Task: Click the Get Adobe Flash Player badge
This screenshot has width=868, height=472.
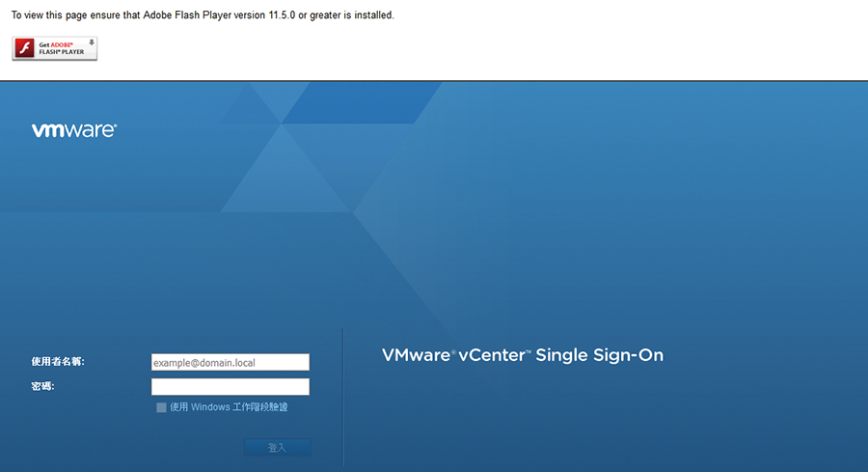Action: 54,49
